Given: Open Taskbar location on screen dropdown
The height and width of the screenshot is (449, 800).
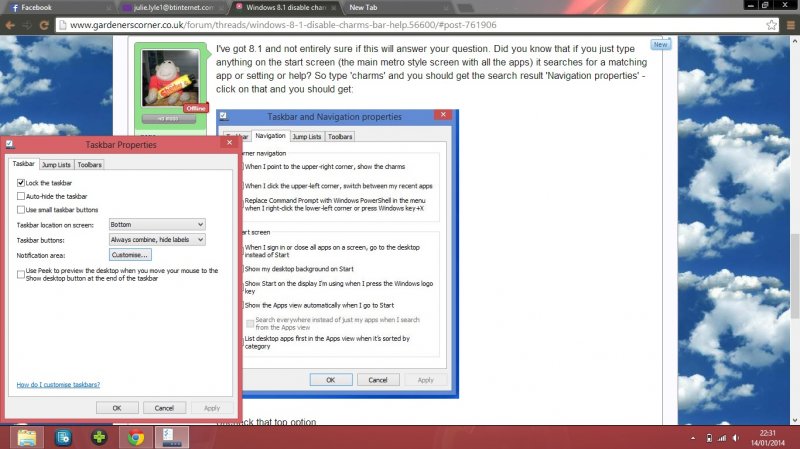Looking at the screenshot, I should (x=156, y=225).
